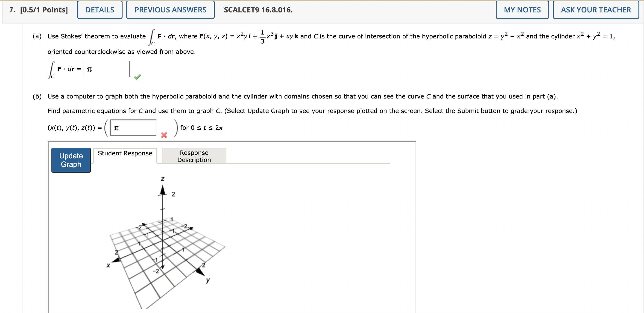This screenshot has height=313, width=644.
Task: Open PREVIOUS ANSWERS for this question
Action: [x=170, y=10]
